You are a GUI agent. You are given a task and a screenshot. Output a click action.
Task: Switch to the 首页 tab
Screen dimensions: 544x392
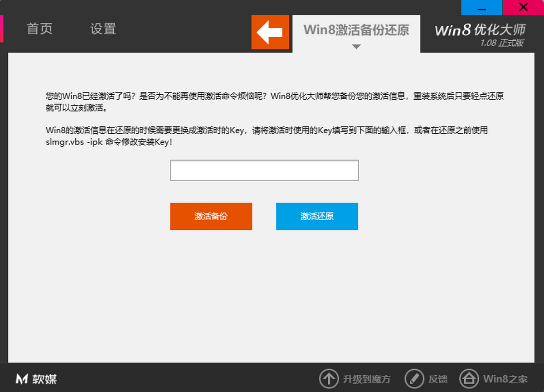click(x=39, y=29)
